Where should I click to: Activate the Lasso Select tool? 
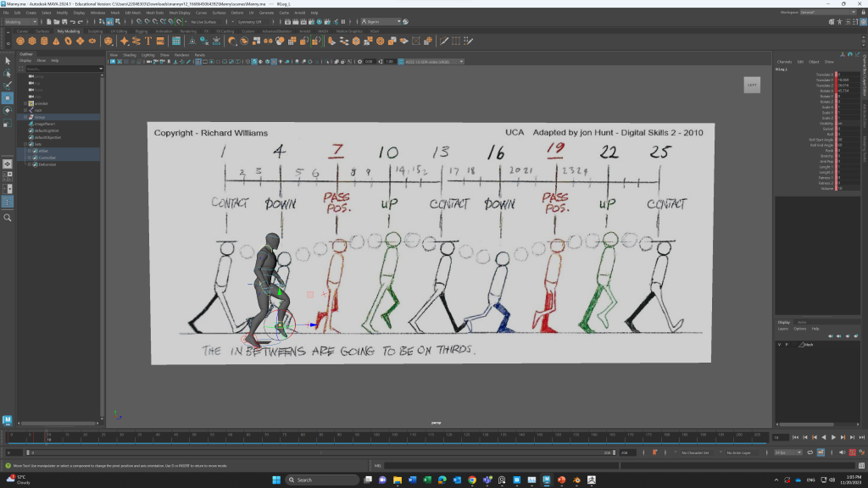tap(8, 73)
